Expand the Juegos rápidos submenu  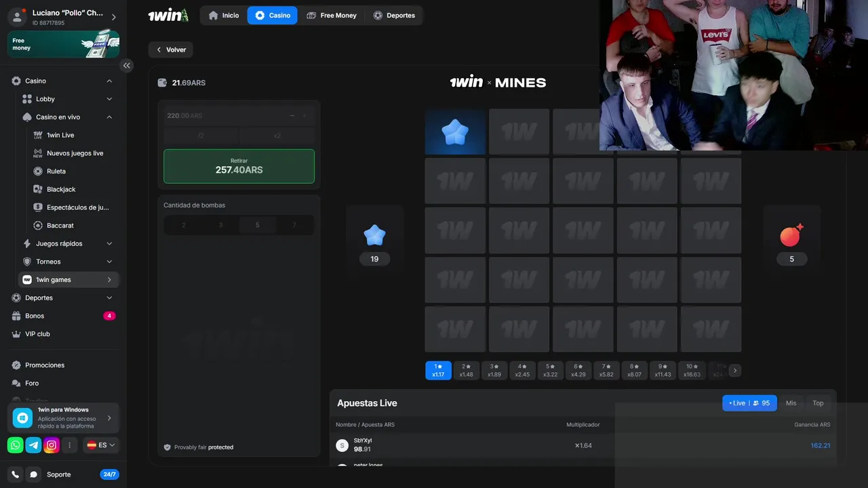point(109,243)
